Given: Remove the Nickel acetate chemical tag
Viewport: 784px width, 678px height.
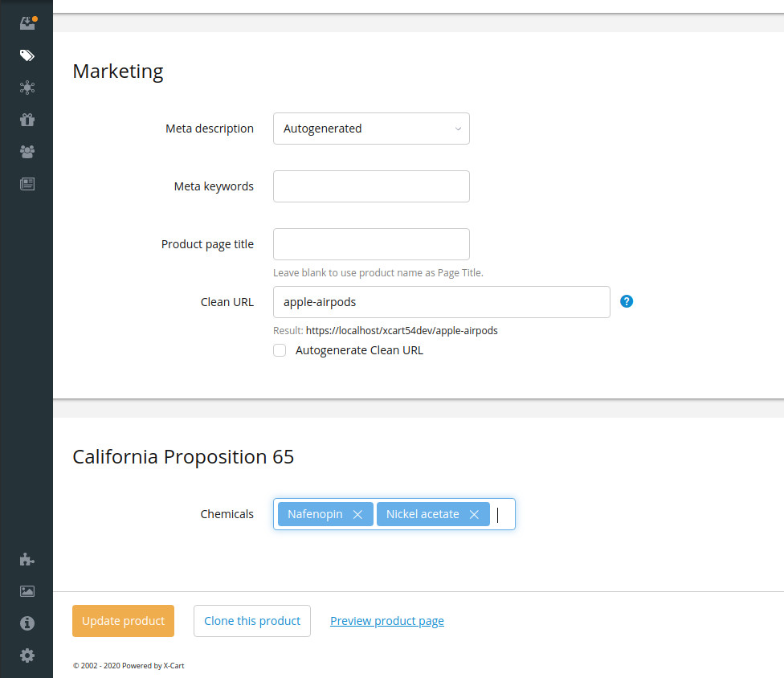Looking at the screenshot, I should (x=474, y=515).
